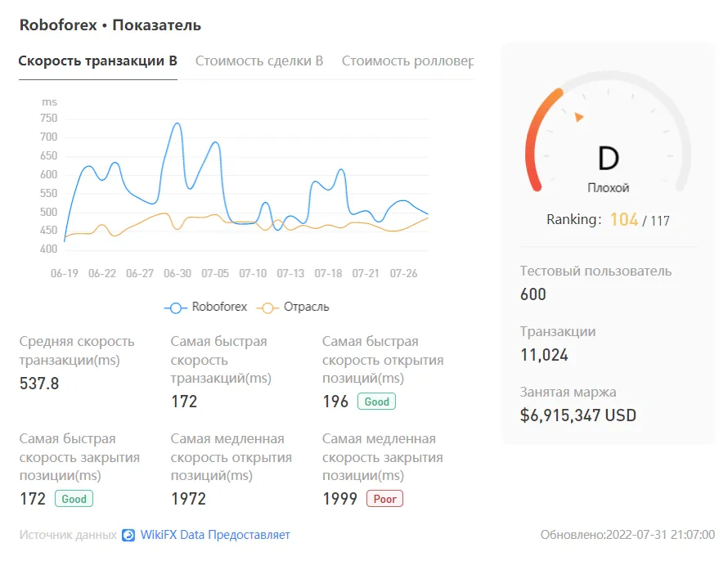Open WikiFX Data Предоставляет link
The width and height of the screenshot is (728, 561).
[x=215, y=535]
